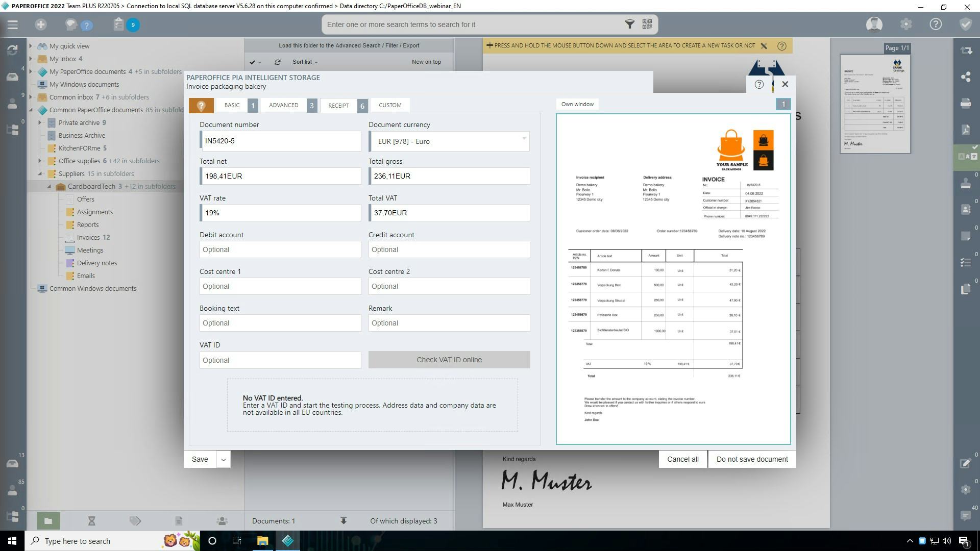The height and width of the screenshot is (551, 980).
Task: Switch to the CUSTOM tab
Action: [x=390, y=105]
